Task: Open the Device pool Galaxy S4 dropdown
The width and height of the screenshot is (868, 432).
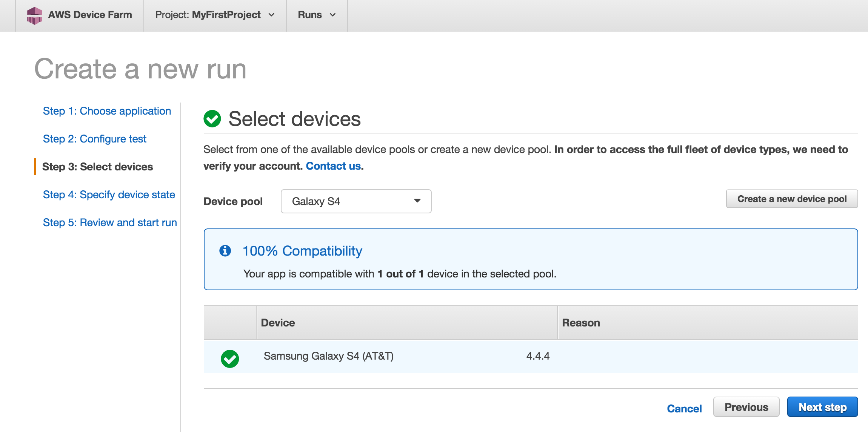Action: coord(356,201)
